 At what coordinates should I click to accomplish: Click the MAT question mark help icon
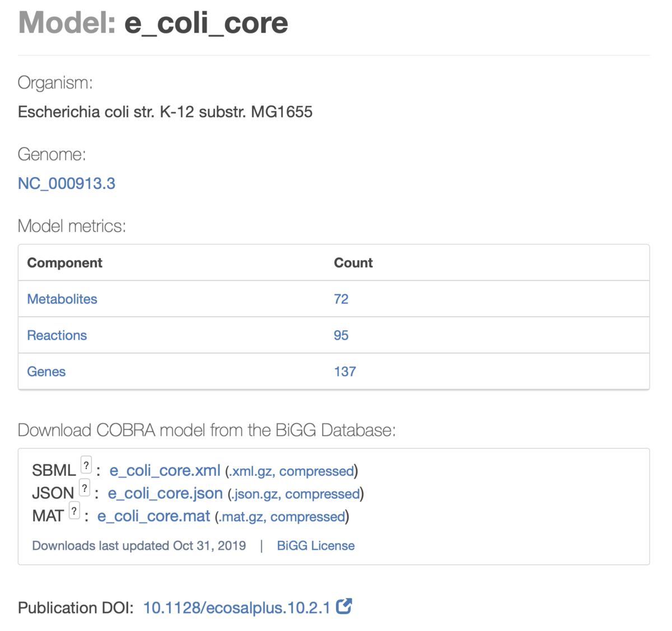click(x=74, y=511)
